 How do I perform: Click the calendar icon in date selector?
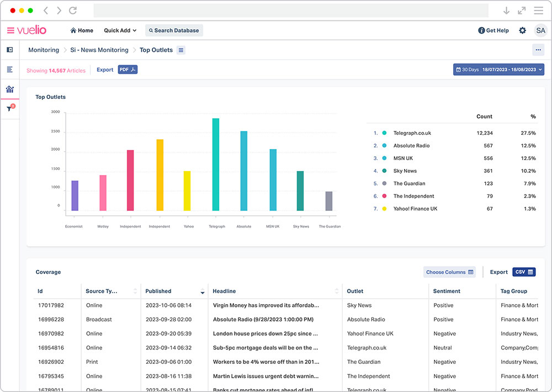coord(458,70)
